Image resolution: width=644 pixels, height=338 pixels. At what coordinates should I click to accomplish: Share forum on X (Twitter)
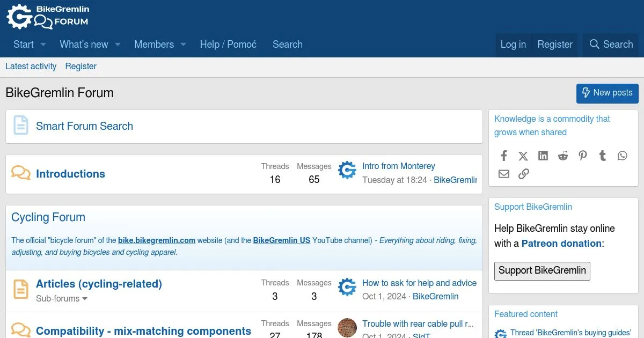coord(523,156)
